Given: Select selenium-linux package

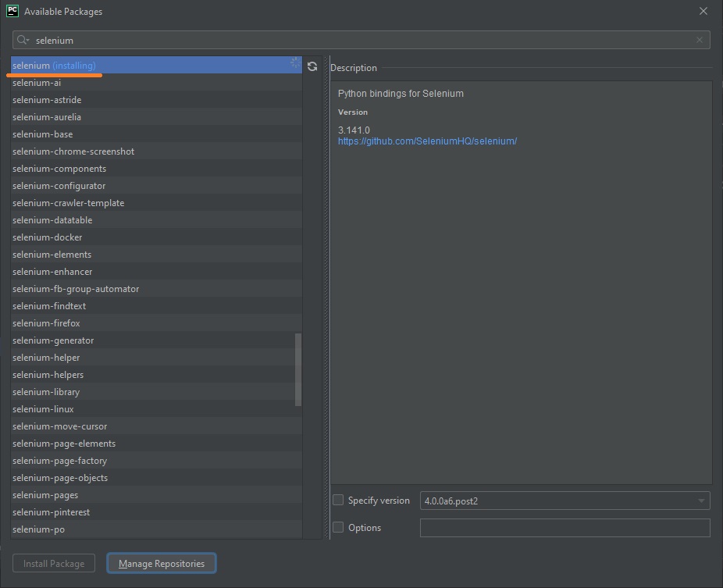Looking at the screenshot, I should (x=156, y=409).
